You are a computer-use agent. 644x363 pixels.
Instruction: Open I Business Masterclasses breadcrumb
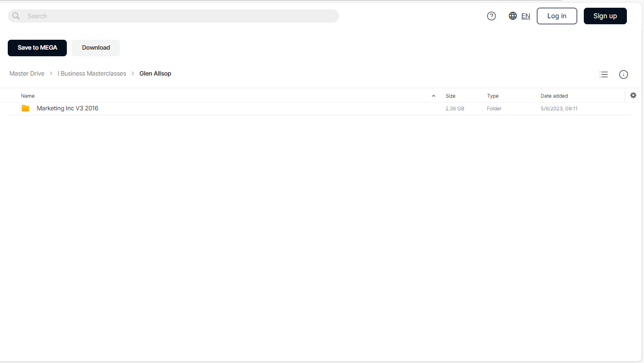pyautogui.click(x=92, y=73)
